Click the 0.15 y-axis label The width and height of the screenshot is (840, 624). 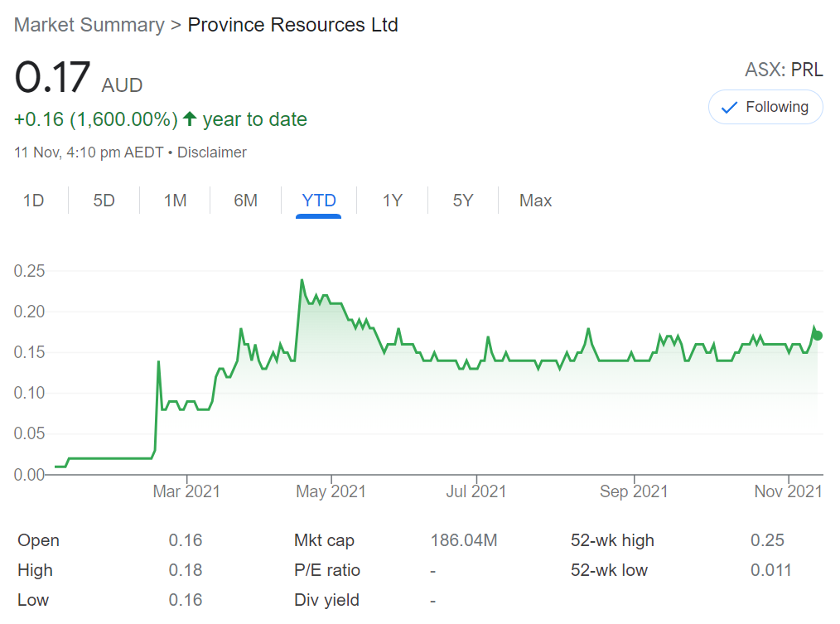30,352
